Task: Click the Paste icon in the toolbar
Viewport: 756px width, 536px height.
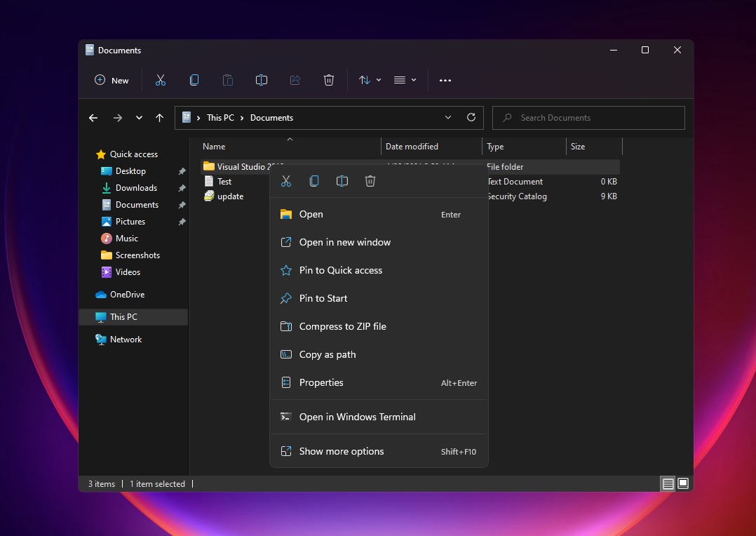Action: [228, 80]
